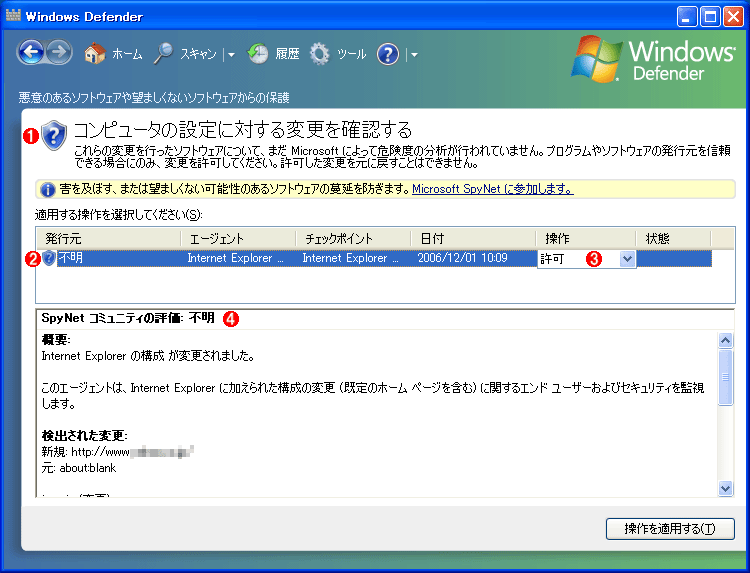Open Tools via the gear icon
Screen dimensions: 750x573
click(320, 54)
